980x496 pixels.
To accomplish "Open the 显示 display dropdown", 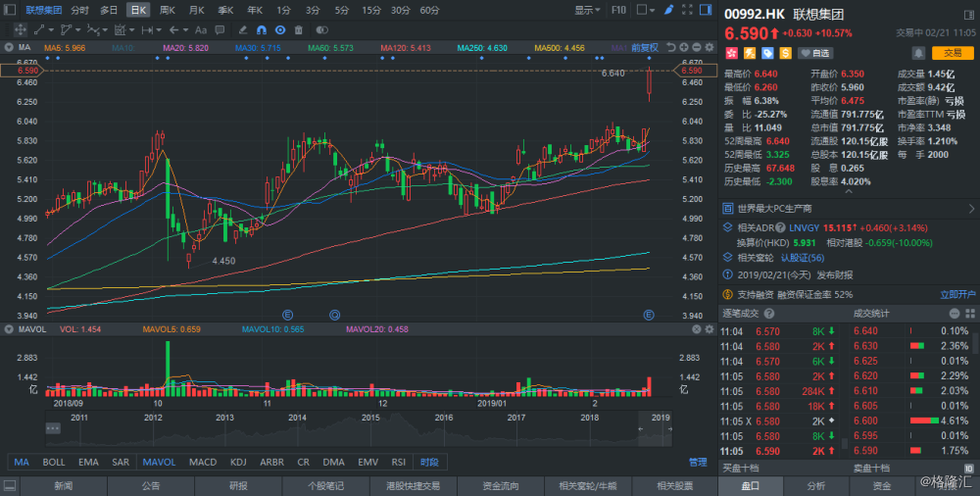I will point(587,10).
